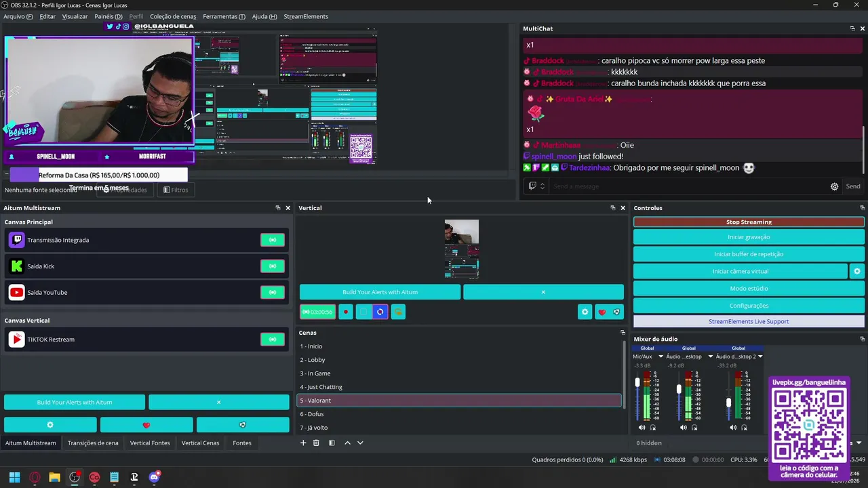This screenshot has width=868, height=488.
Task: Mute the Áudio do Desktop 2 source
Action: pos(733,428)
